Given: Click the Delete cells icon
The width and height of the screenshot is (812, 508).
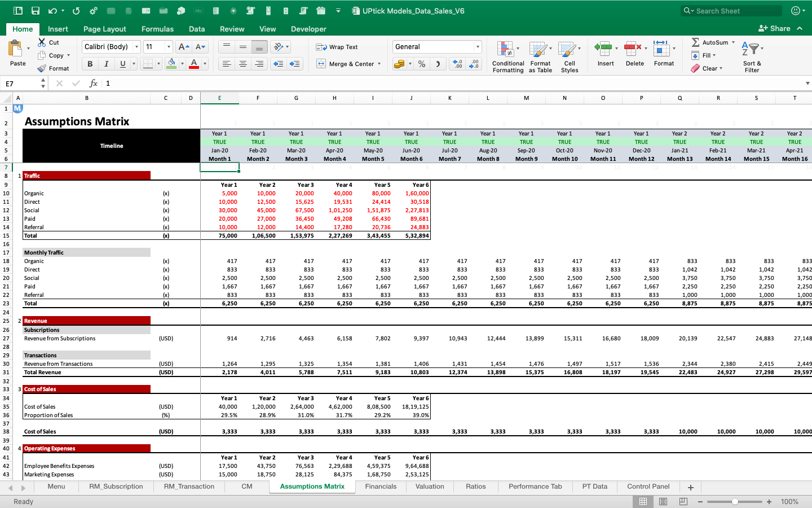Looking at the screenshot, I should [632, 49].
